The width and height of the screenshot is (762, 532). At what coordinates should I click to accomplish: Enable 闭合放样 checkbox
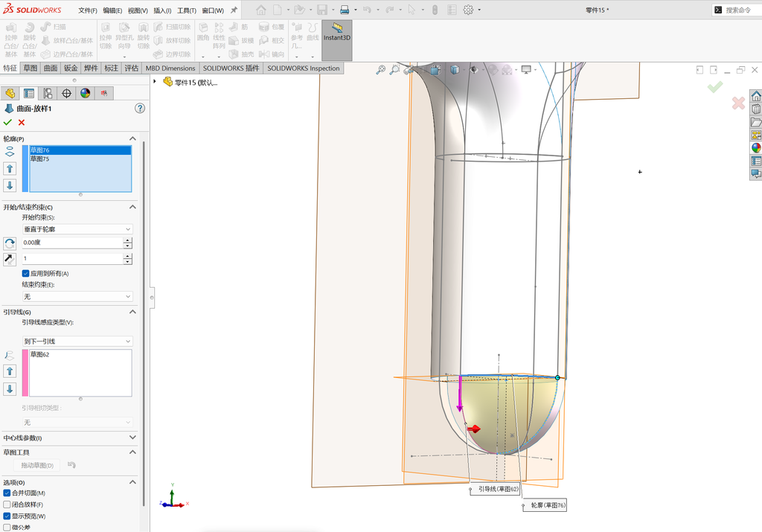point(7,504)
